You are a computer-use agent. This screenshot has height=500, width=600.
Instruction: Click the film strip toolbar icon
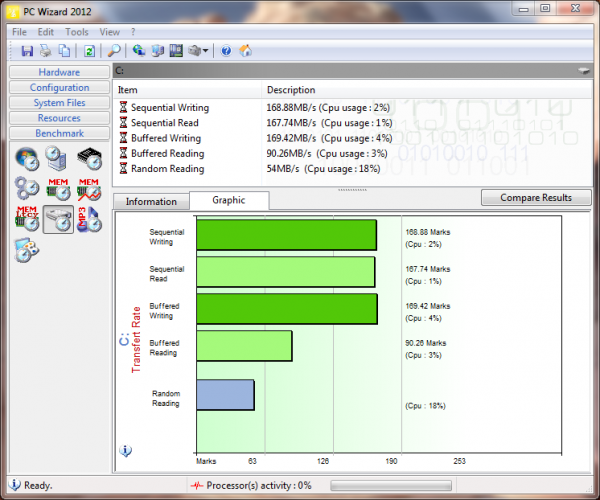point(176,50)
